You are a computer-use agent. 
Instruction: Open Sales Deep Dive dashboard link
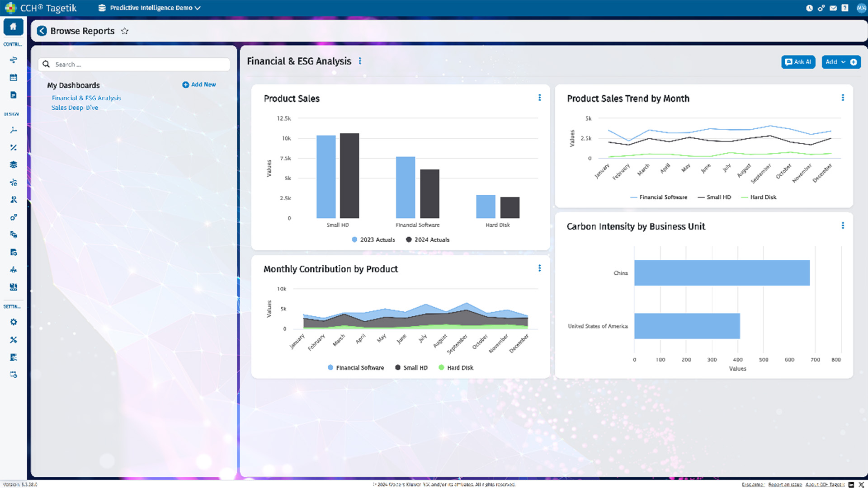(75, 108)
